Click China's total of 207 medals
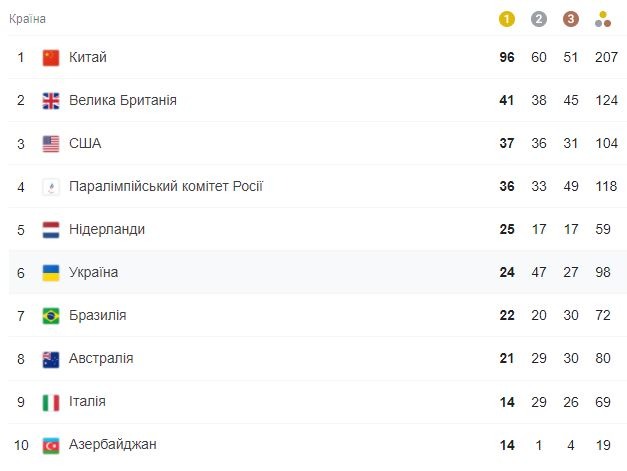The height and width of the screenshot is (471, 627). tap(606, 57)
